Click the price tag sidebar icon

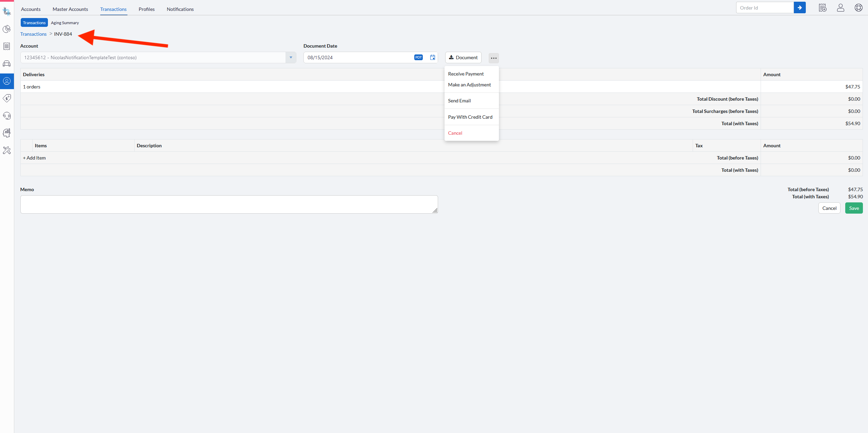pyautogui.click(x=7, y=98)
